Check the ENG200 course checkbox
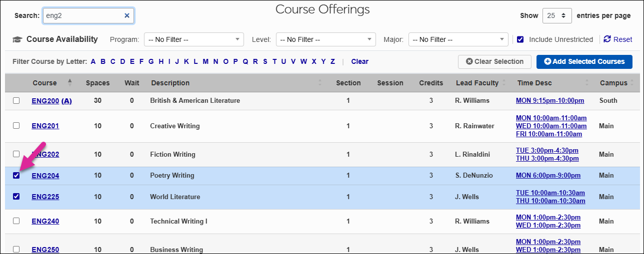 coord(16,100)
